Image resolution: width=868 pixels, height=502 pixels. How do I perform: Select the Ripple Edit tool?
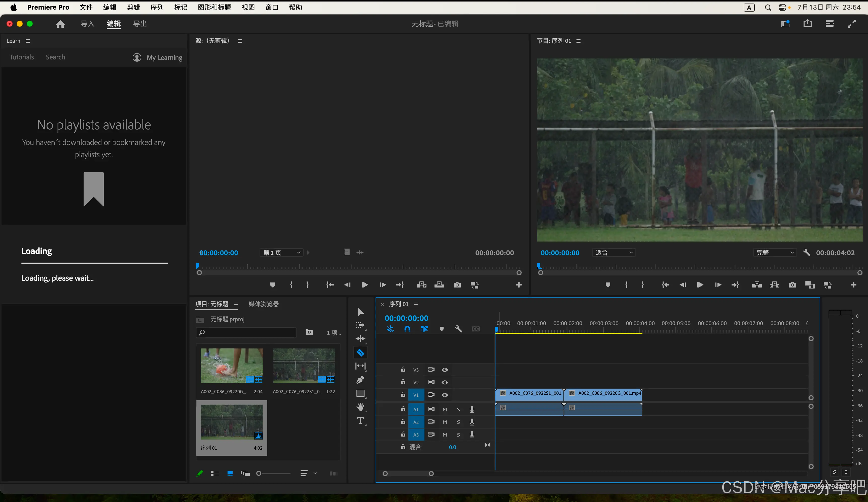[x=360, y=339]
